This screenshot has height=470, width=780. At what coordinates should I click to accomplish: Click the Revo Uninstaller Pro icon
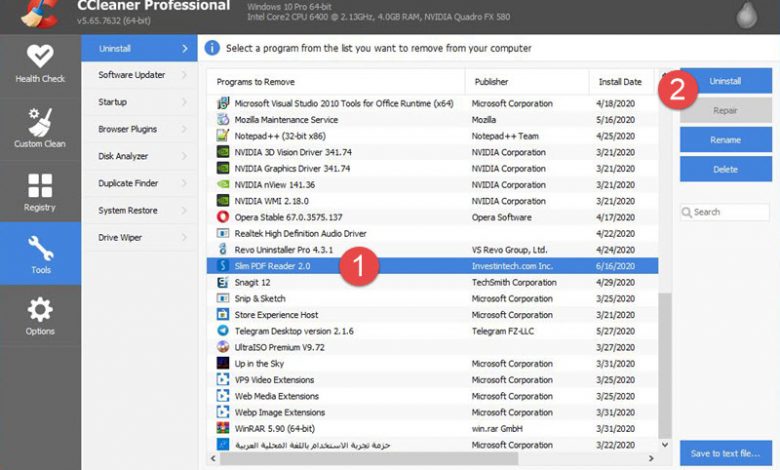coord(223,249)
